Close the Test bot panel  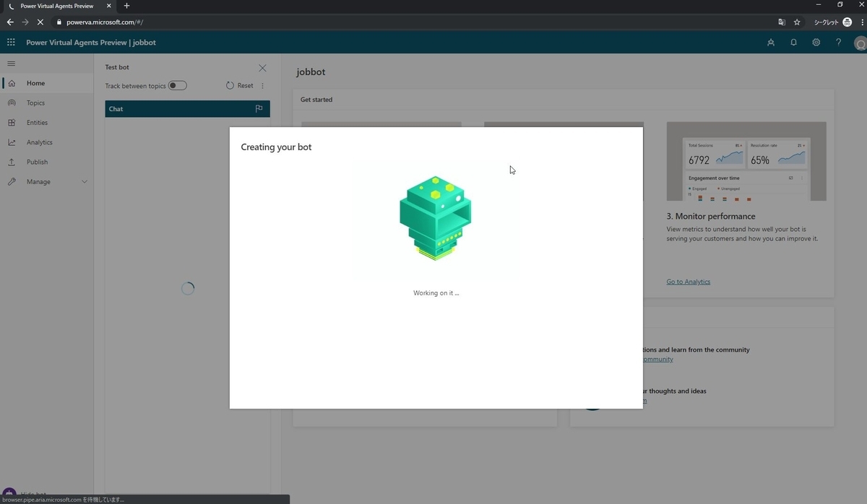[262, 68]
